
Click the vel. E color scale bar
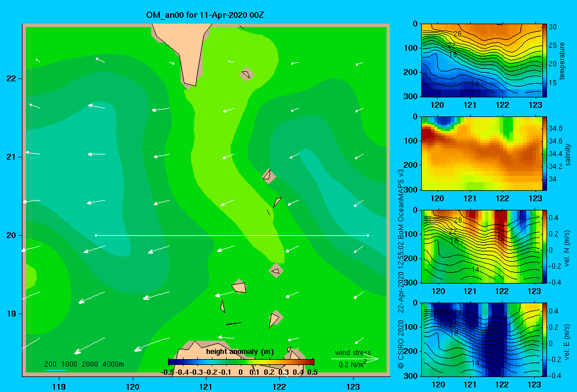[x=544, y=340]
